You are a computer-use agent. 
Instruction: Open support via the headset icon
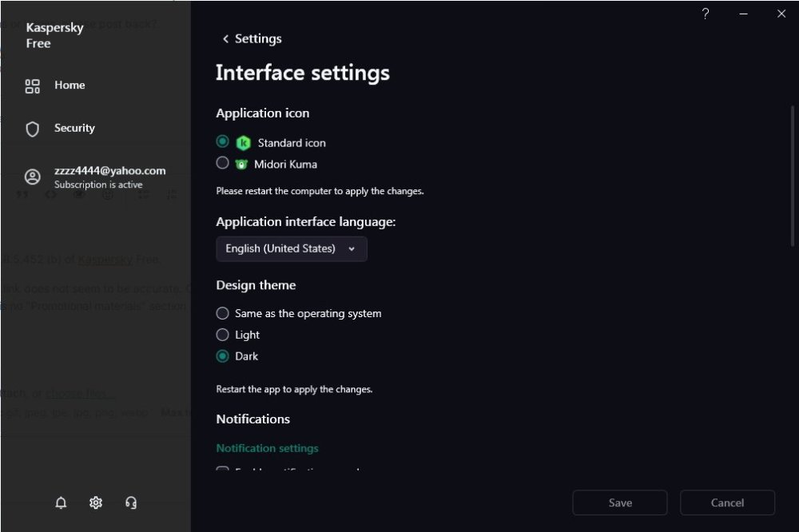[131, 503]
